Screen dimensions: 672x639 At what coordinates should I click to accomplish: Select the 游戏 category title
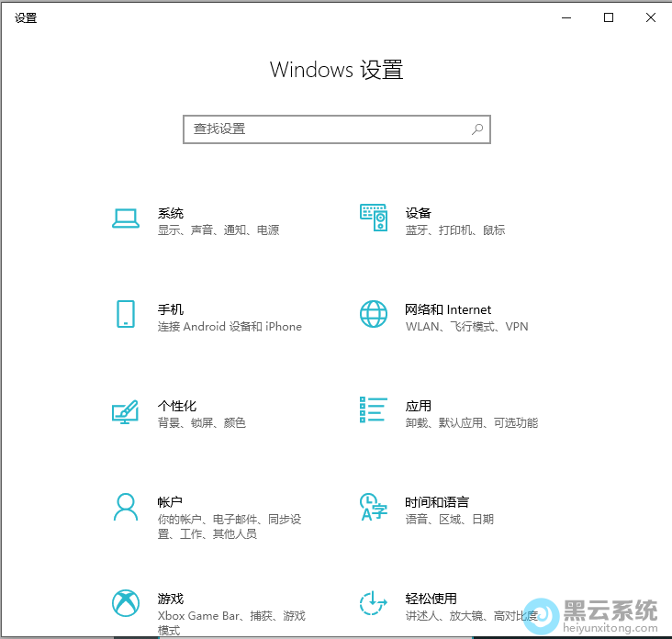point(171,599)
